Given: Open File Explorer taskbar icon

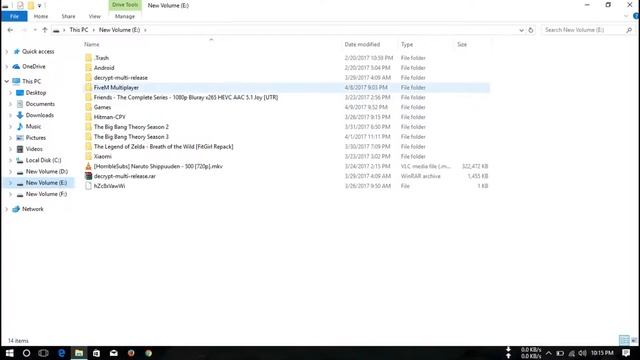Looking at the screenshot, I should (x=79, y=353).
